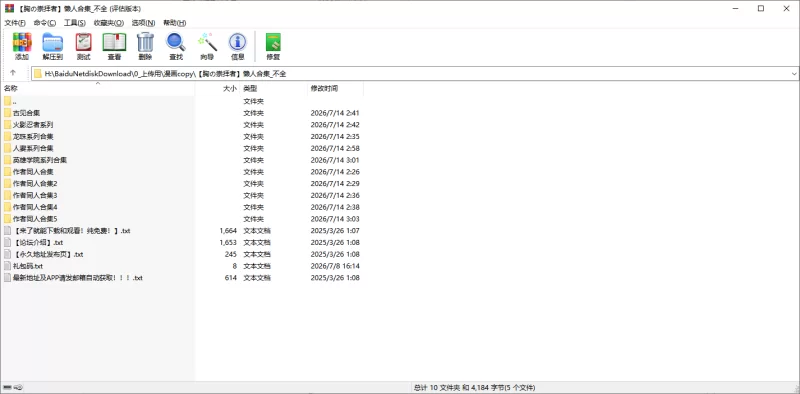Click the 测试 (Test) toolbar icon
This screenshot has height=394, width=800.
point(83,42)
